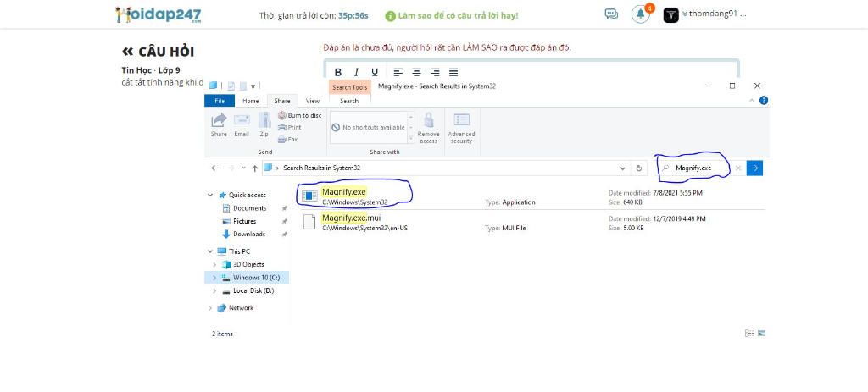
Task: Go up one folder level
Action: [x=254, y=168]
